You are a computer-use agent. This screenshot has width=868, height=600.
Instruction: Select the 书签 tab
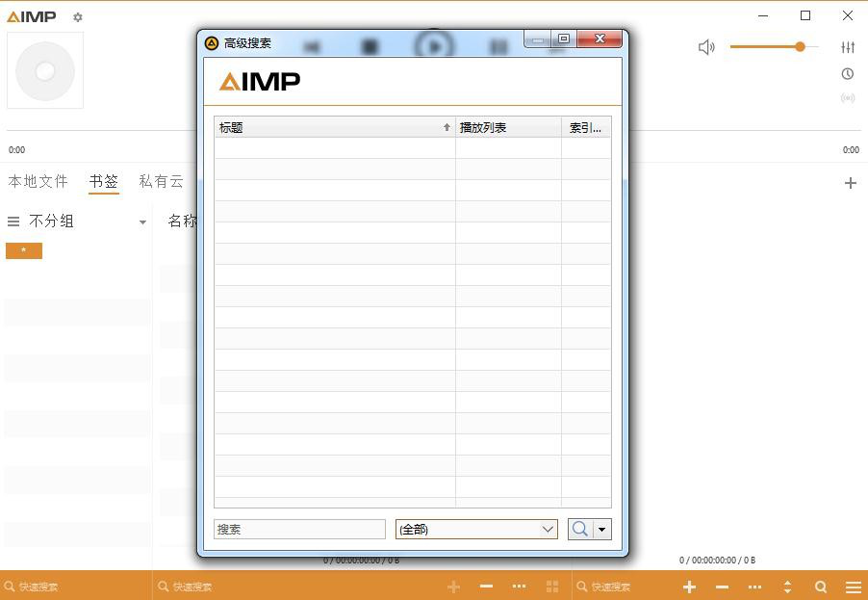104,181
